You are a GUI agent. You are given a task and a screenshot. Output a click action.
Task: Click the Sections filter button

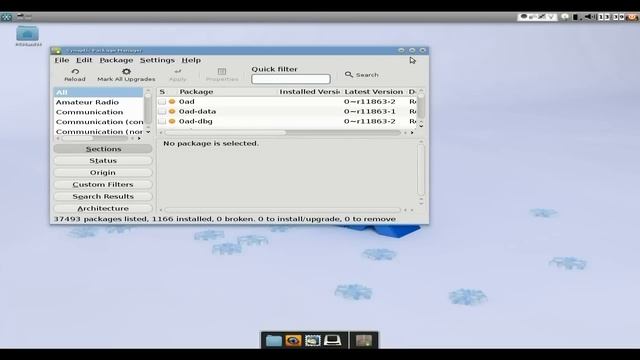click(103, 149)
